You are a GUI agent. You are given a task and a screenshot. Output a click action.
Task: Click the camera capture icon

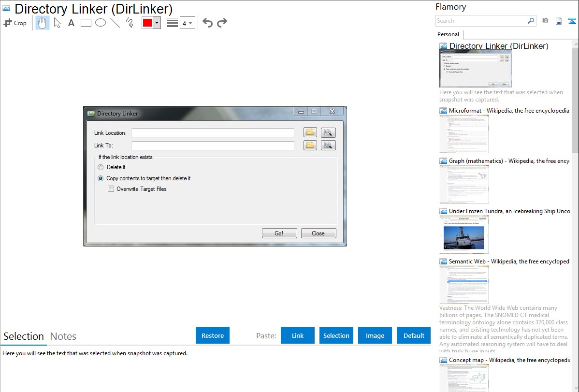(545, 21)
